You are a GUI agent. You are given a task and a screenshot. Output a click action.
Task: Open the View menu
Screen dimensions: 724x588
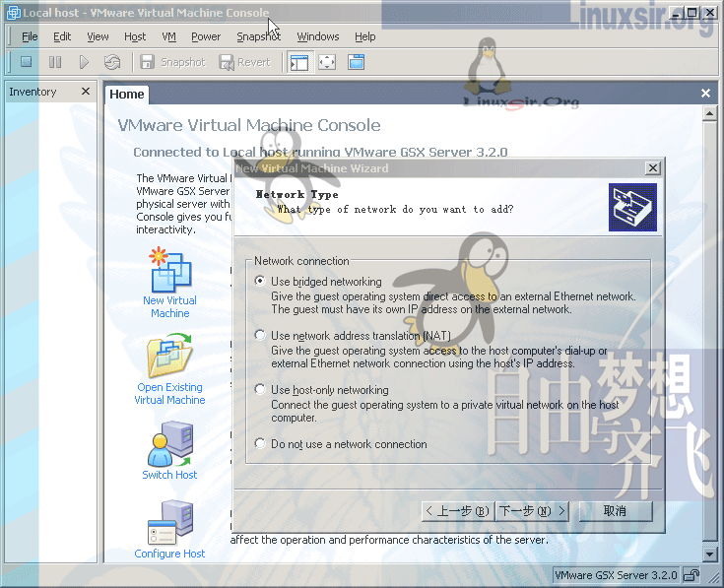tap(98, 36)
